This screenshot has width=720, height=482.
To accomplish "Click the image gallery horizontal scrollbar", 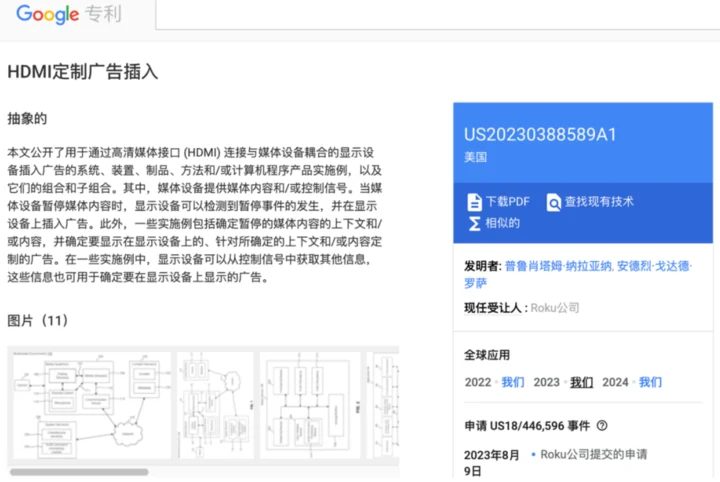I will click(79, 472).
